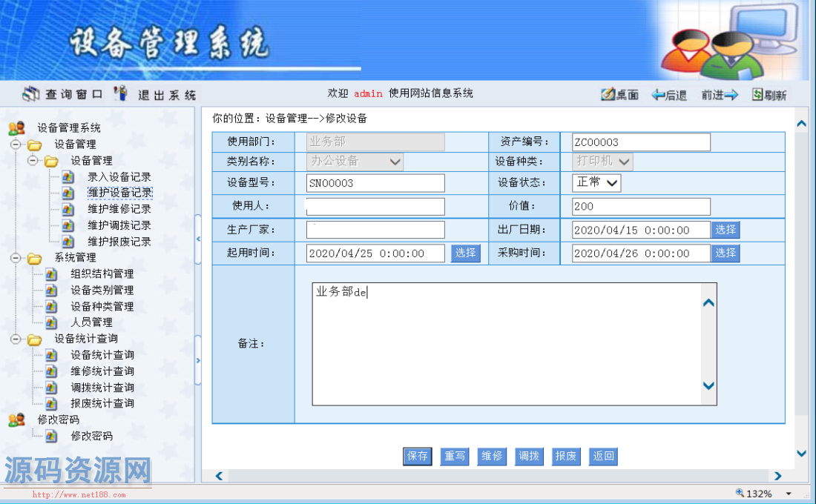Click icon beside 维护调拨记录
Image resolution: width=816 pixels, height=504 pixels.
point(68,225)
